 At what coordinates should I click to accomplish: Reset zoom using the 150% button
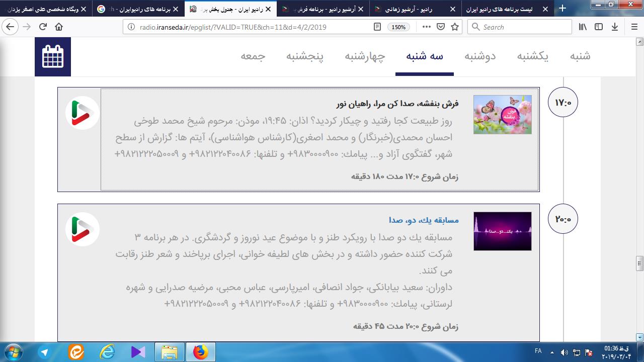398,27
